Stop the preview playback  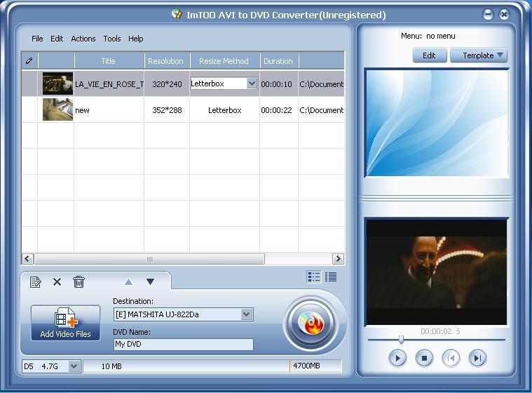click(x=424, y=358)
